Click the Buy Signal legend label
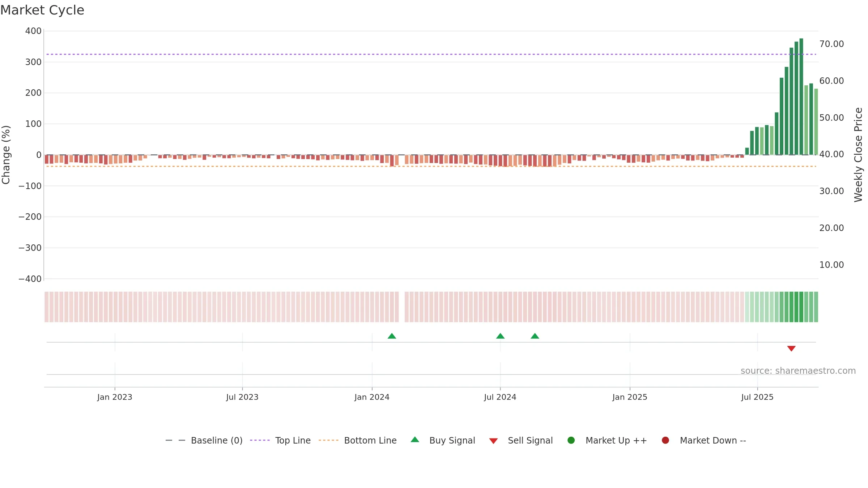 click(452, 440)
